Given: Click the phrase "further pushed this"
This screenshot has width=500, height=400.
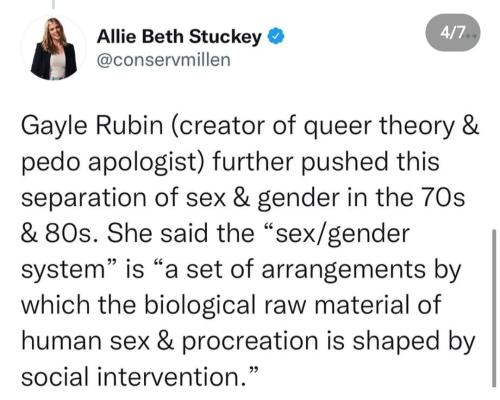Looking at the screenshot, I should coord(326,162).
